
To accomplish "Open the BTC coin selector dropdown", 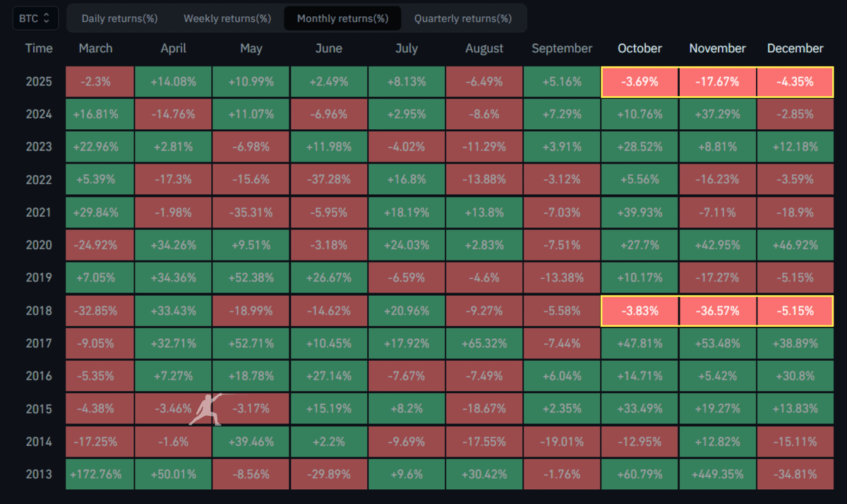I will pos(35,18).
